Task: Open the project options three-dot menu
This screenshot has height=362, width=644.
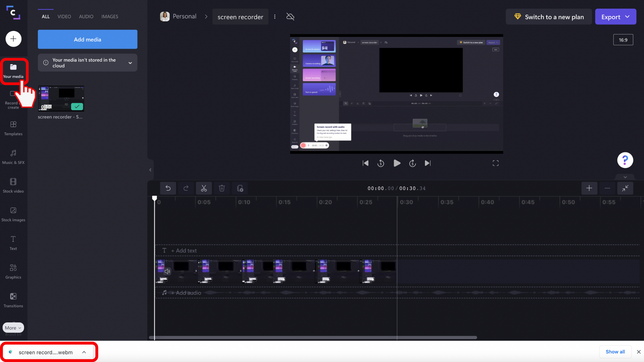Action: click(275, 16)
